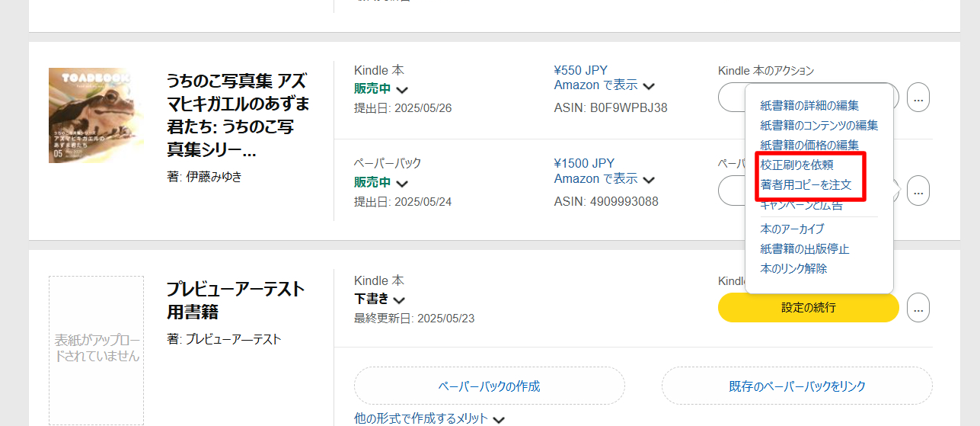Screen dimensions: 980x426
Task: Open ellipsis menu beside 設定の続行 button
Action: (918, 308)
